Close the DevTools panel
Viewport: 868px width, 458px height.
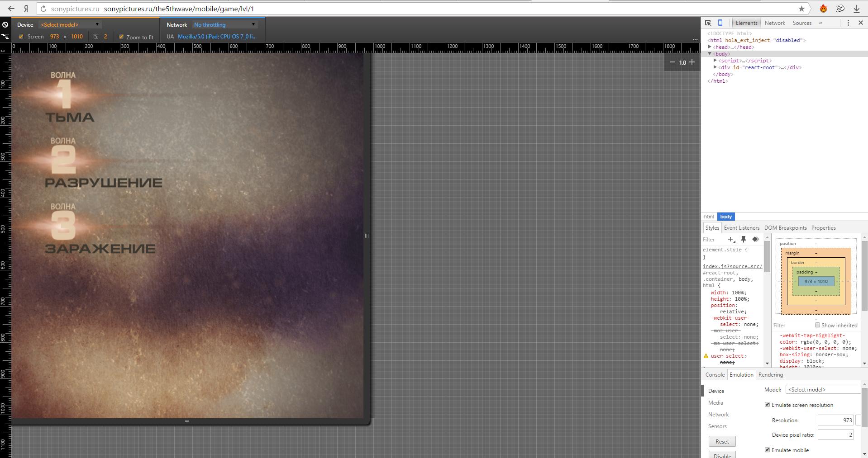[861, 23]
